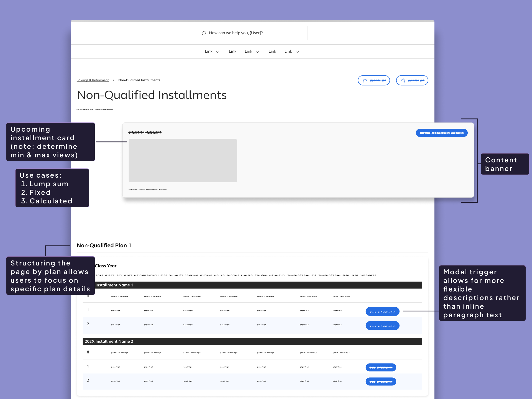Screen dimensions: 532x399
Task: Click the # column header in second table
Action: click(88, 352)
